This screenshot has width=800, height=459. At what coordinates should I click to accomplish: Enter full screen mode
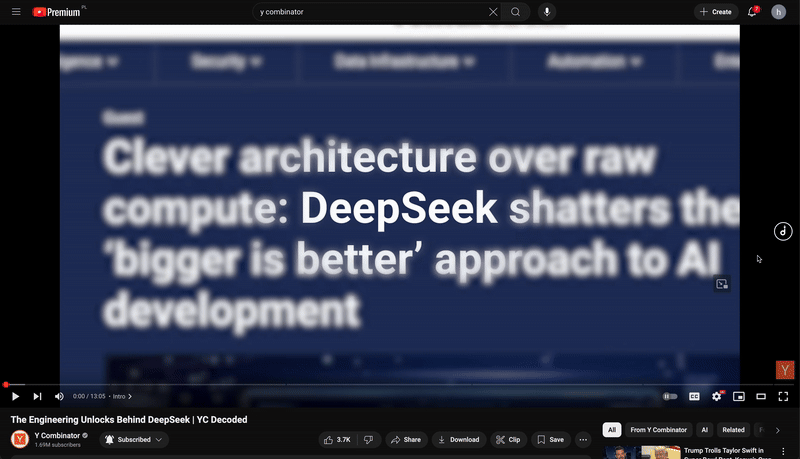[783, 396]
